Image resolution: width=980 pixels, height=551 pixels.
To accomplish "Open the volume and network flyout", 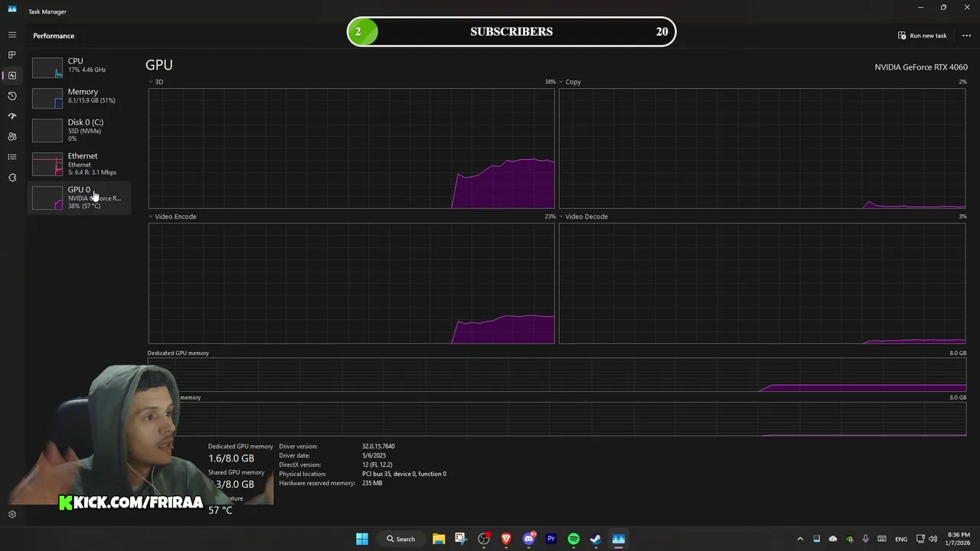I will click(926, 539).
